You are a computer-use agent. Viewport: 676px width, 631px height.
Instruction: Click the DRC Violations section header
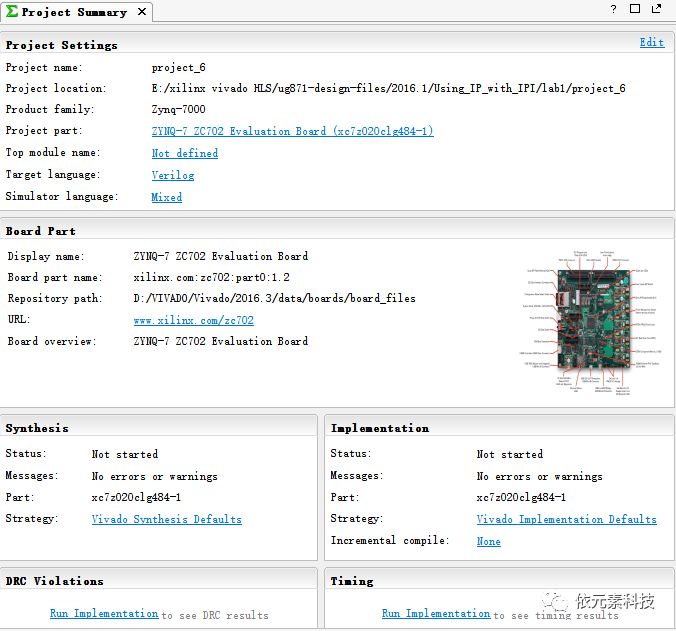tap(55, 581)
